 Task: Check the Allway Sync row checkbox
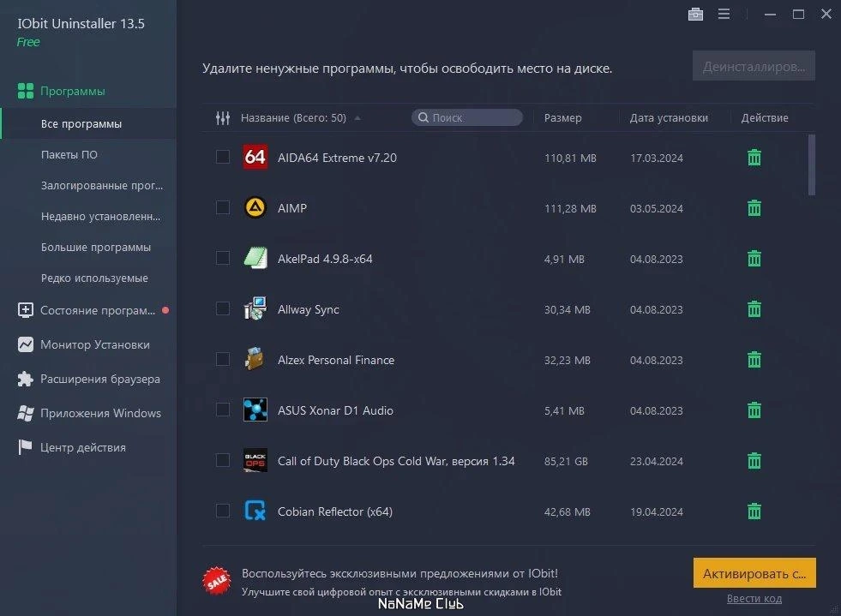(223, 308)
